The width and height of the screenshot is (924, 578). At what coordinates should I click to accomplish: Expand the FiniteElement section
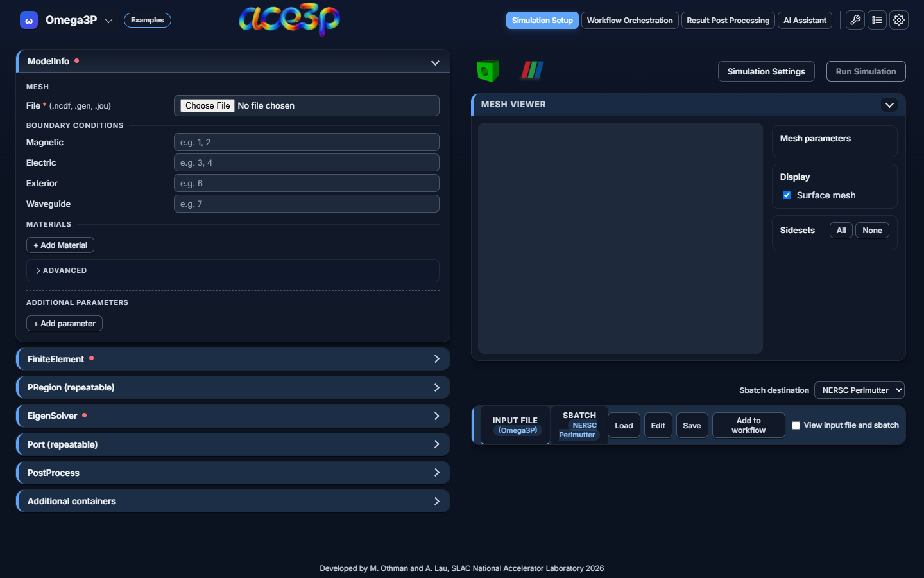(x=233, y=359)
